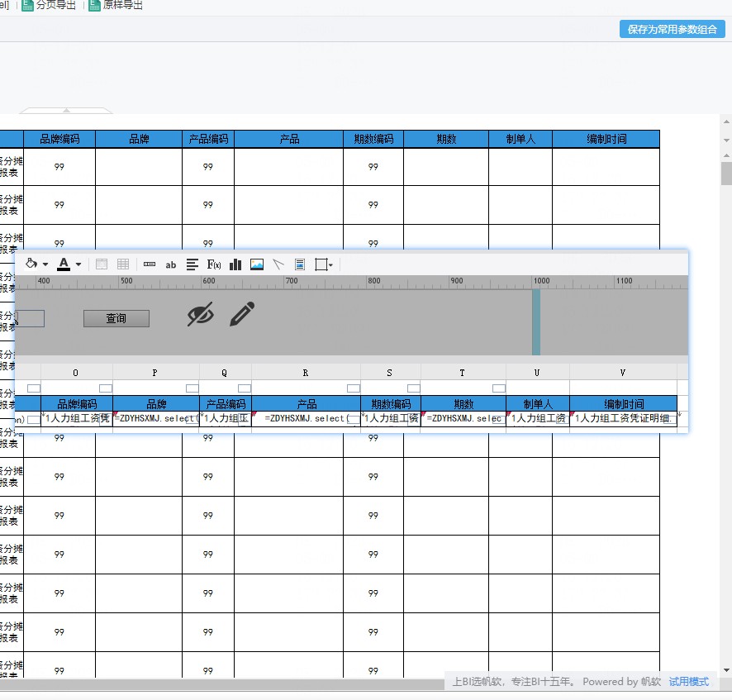Select the =ZDYHSXMJ.selec formula cell in column T
The height and width of the screenshot is (700, 732).
[x=463, y=418]
